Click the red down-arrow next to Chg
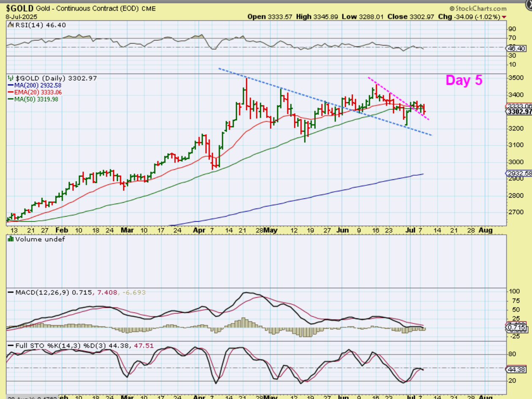The height and width of the screenshot is (399, 532). (504, 17)
